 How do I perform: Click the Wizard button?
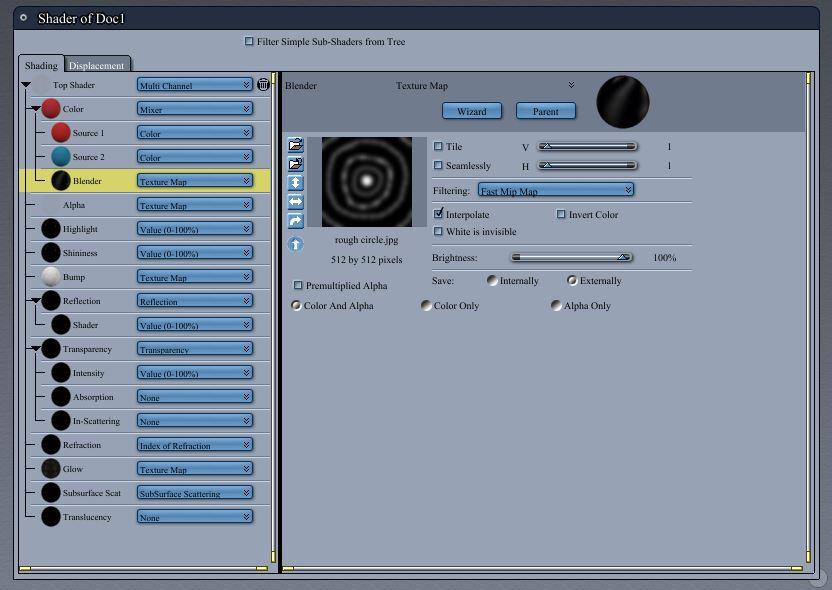(x=472, y=111)
